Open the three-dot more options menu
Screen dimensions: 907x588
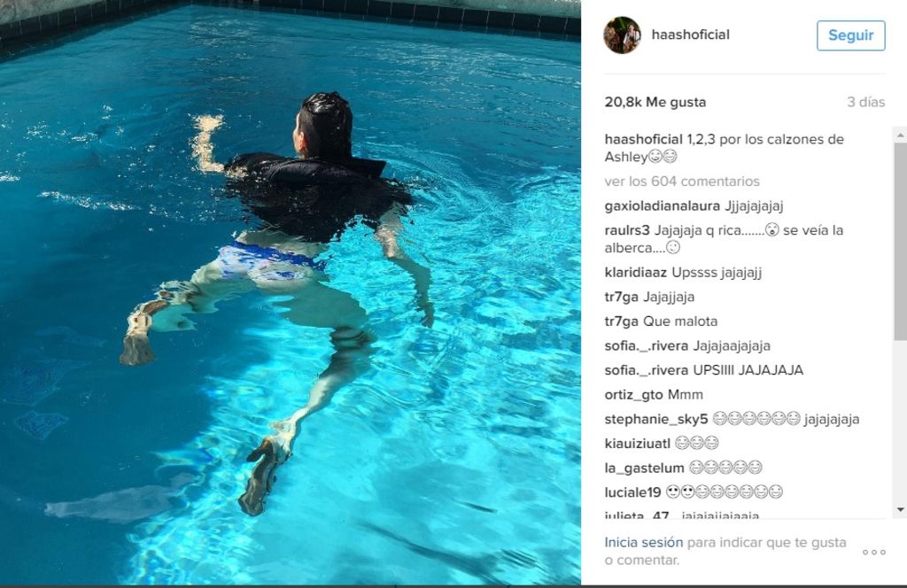pyautogui.click(x=873, y=553)
